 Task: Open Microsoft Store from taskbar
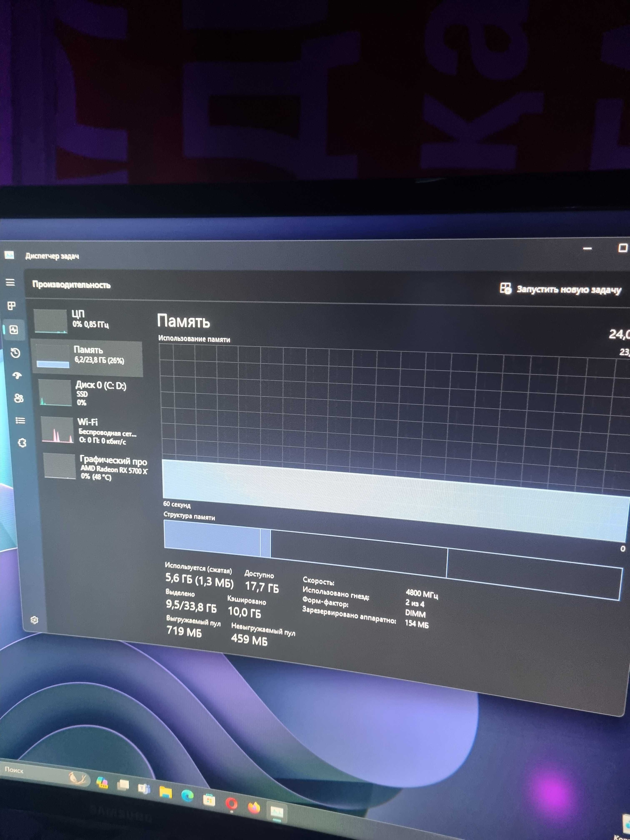coord(209,800)
